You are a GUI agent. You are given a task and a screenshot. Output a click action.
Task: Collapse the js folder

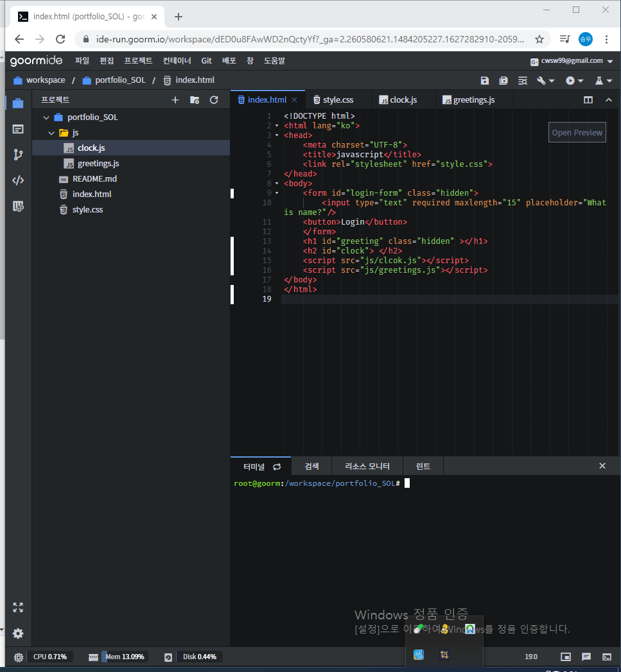51,133
